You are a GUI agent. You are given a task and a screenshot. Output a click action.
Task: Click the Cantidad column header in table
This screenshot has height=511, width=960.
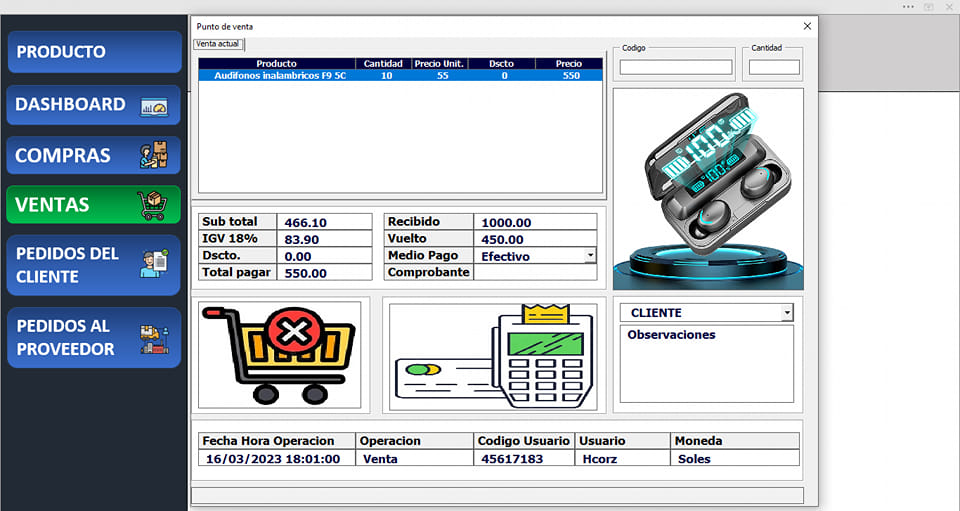383,64
